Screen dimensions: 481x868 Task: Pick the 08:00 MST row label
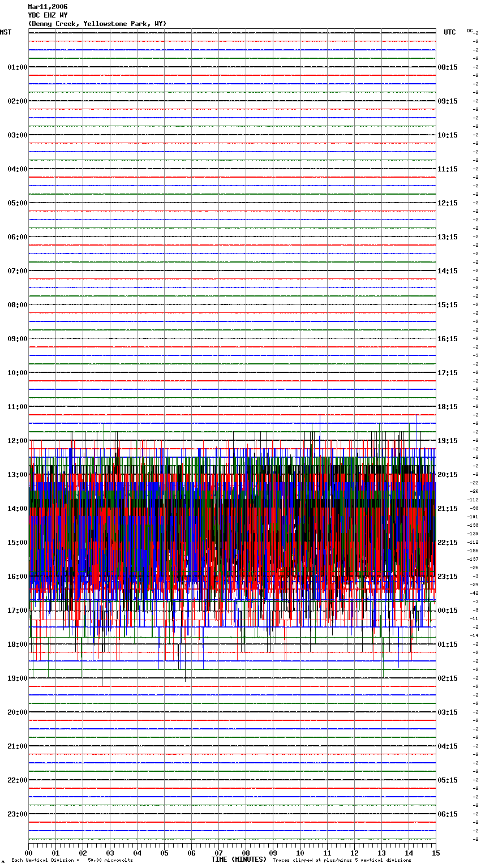pyautogui.click(x=18, y=305)
